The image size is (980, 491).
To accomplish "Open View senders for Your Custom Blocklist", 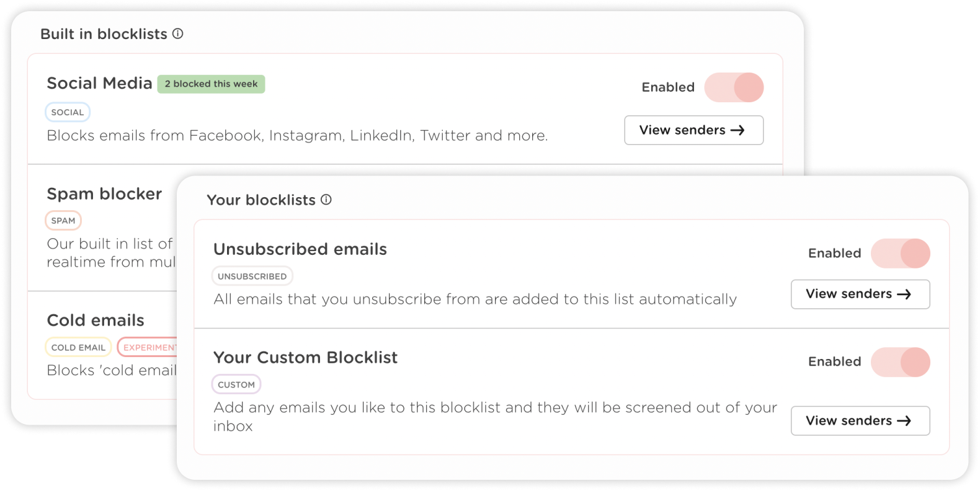I will 860,420.
